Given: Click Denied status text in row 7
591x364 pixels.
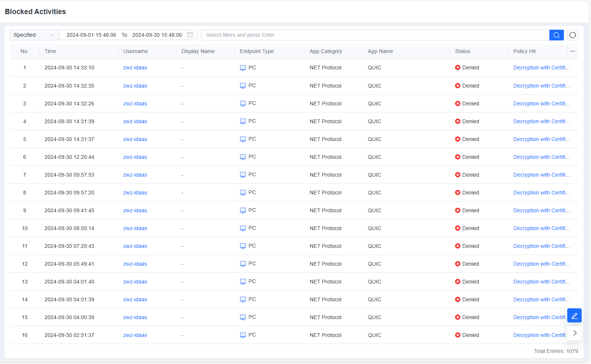Looking at the screenshot, I should coord(471,175).
